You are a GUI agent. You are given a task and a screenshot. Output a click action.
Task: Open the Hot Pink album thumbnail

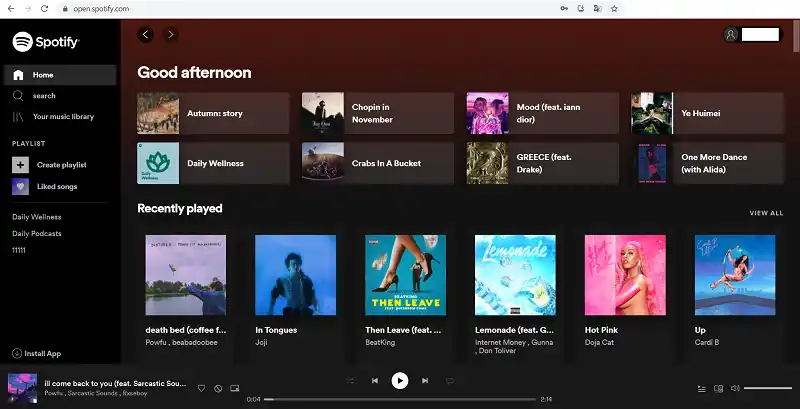[x=625, y=275]
